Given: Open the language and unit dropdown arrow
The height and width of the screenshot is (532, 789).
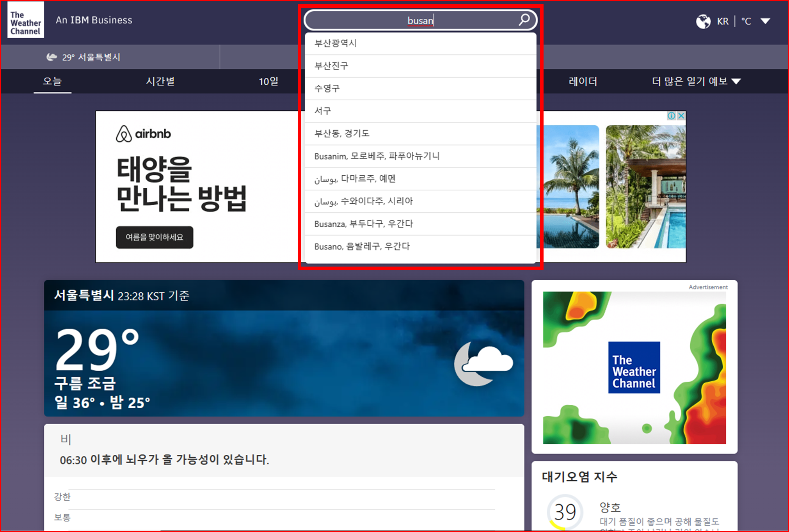Looking at the screenshot, I should tap(765, 21).
